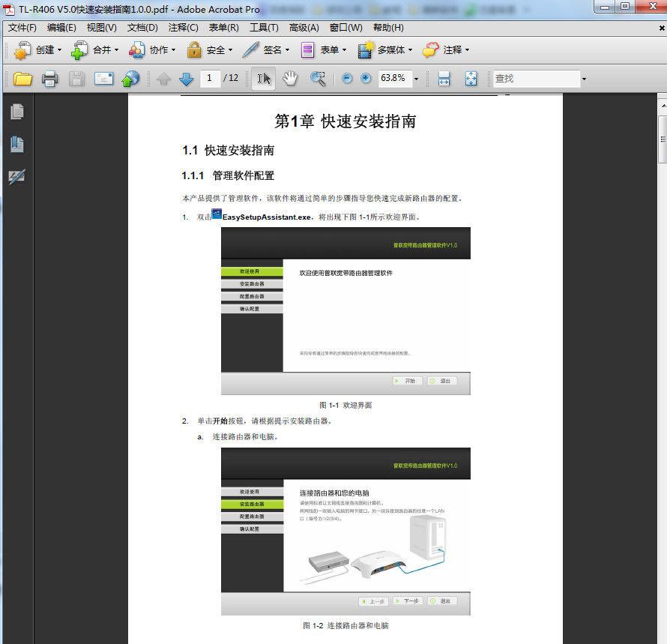This screenshot has width=667, height=644.
Task: Open the zoom percentage dropdown arrow
Action: pos(417,79)
